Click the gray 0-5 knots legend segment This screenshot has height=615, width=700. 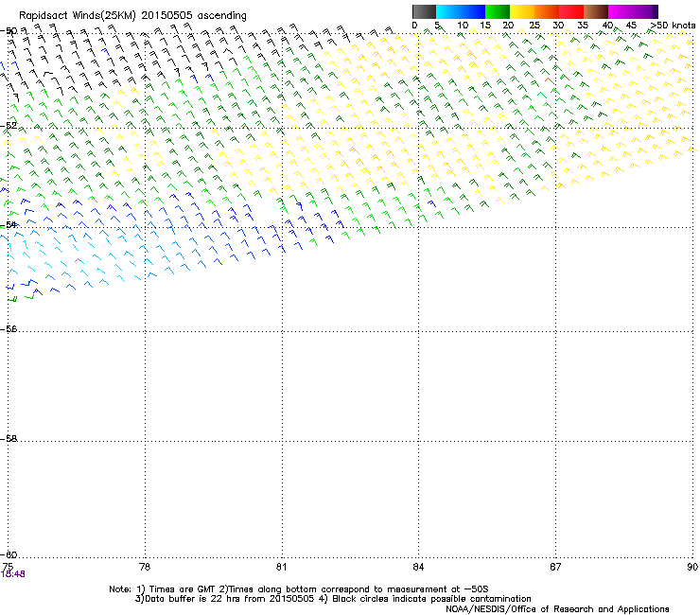tap(424, 11)
